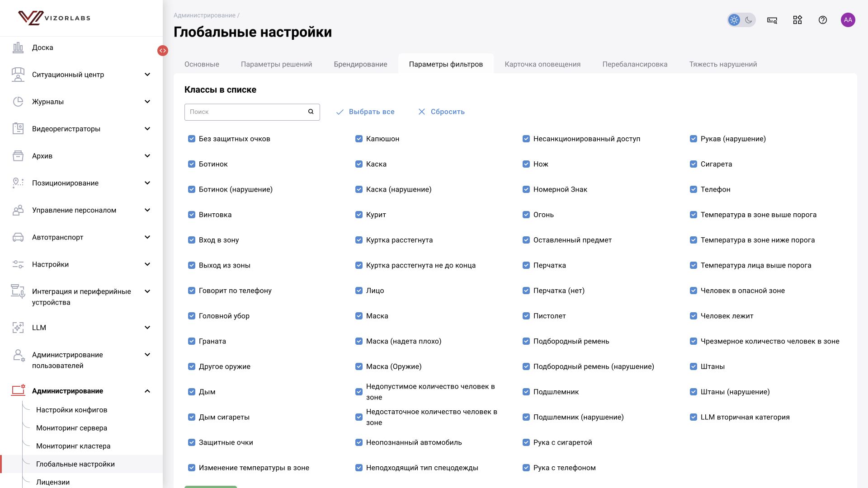
Task: Toggle the LLM вторичная категория checkbox
Action: pos(693,417)
